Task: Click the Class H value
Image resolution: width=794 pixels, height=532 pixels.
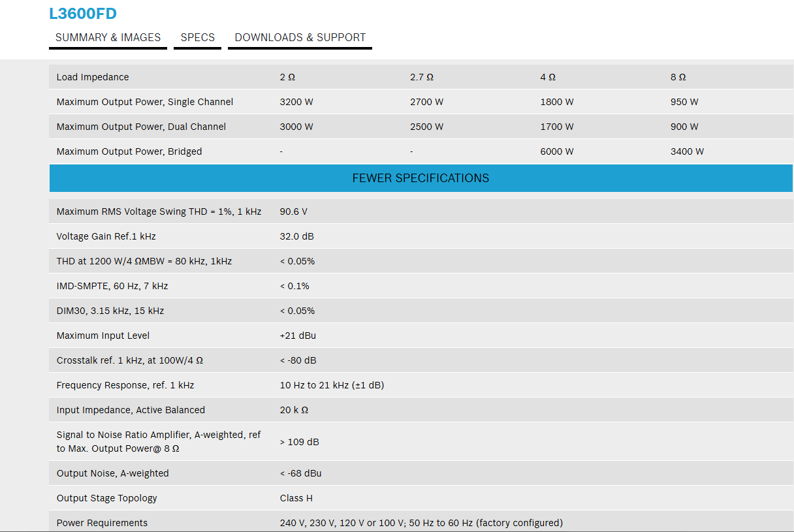Action: (x=296, y=498)
